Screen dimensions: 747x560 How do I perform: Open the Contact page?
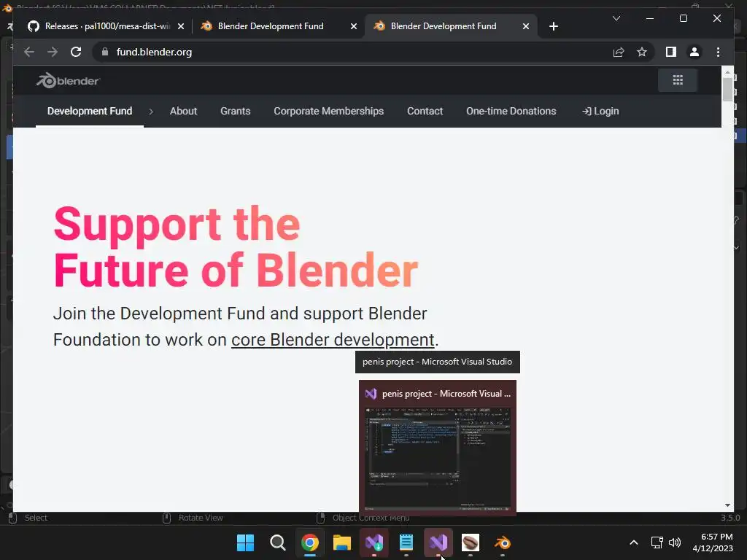(425, 111)
